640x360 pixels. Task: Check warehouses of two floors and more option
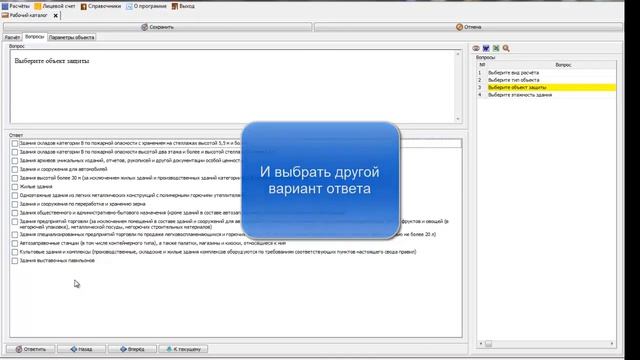point(15,152)
